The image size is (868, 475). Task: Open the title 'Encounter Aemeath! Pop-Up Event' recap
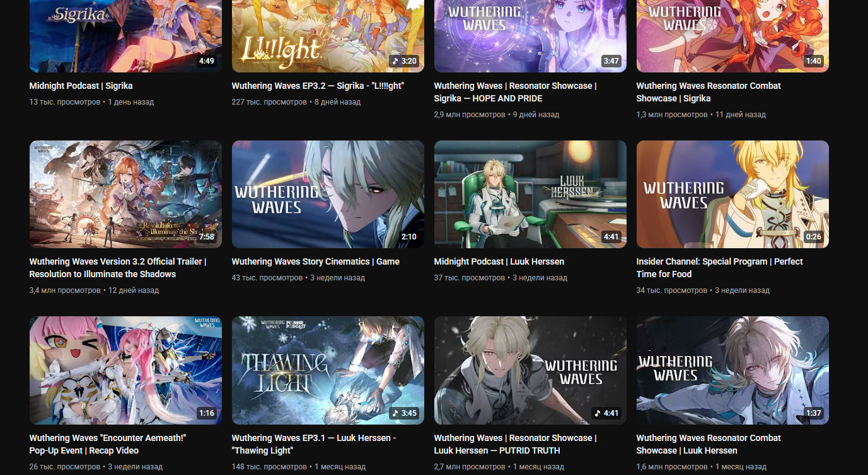pos(108,444)
